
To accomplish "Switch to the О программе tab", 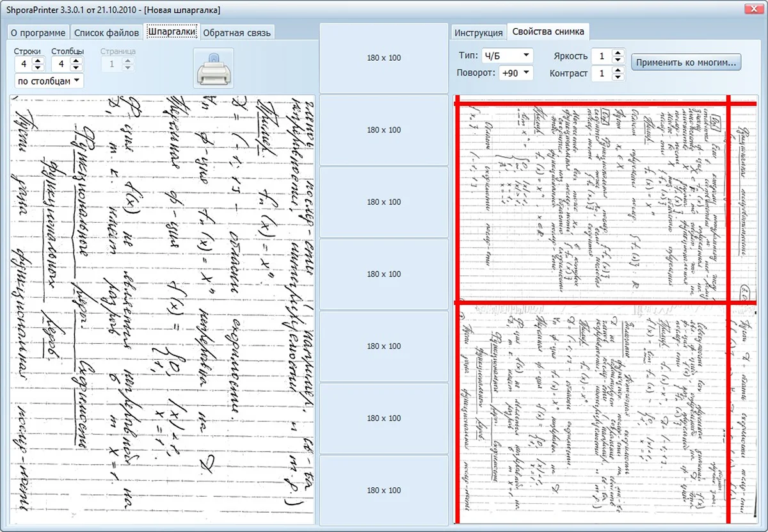I will pos(37,33).
